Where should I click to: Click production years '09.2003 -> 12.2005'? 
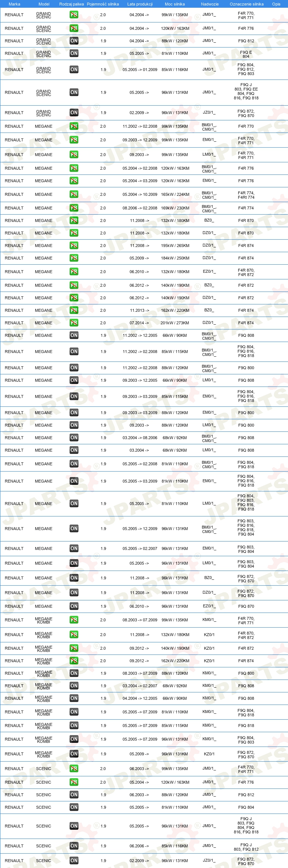tap(140, 380)
